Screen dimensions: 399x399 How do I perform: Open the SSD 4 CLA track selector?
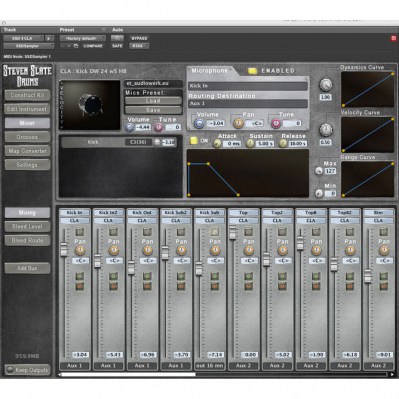24,38
